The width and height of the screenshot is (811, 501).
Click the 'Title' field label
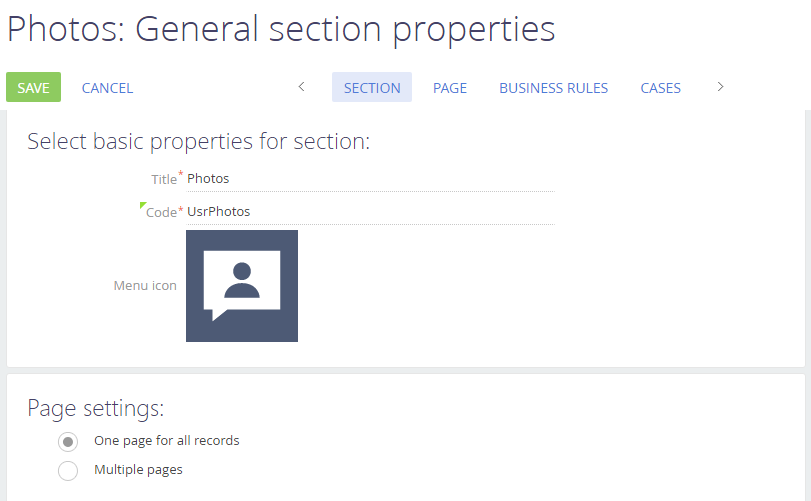[x=163, y=179]
